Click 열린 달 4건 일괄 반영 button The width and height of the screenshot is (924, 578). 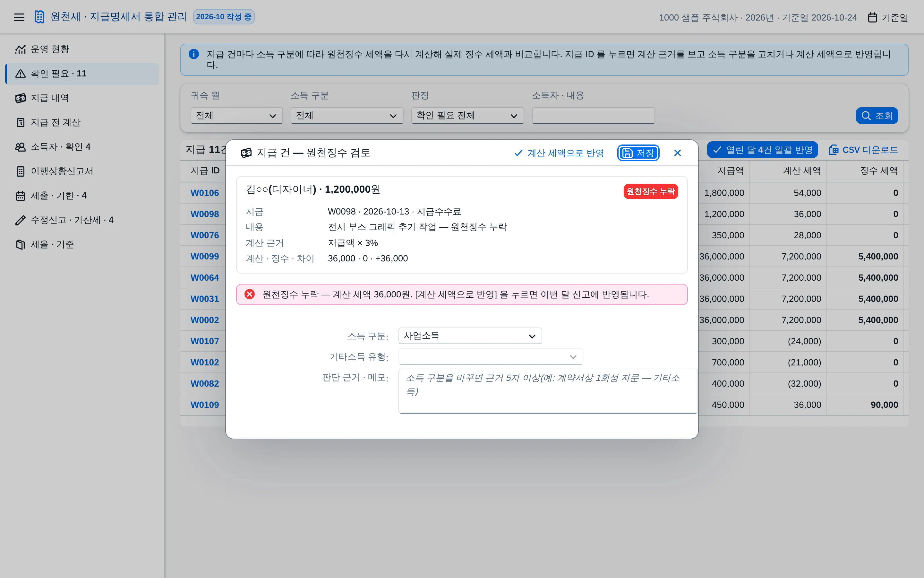coord(763,150)
